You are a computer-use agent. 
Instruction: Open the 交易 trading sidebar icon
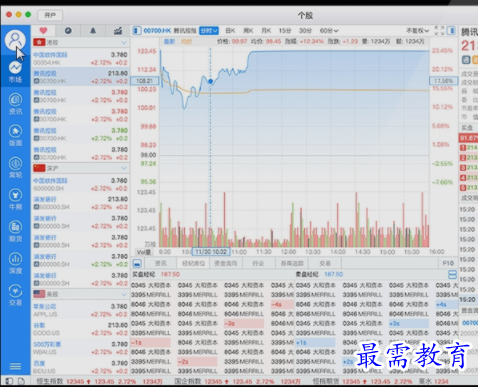pyautogui.click(x=15, y=295)
